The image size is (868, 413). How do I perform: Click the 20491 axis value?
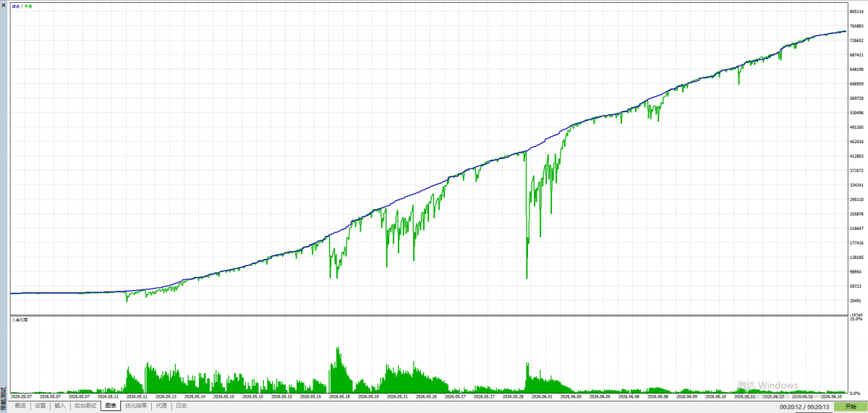point(856,301)
